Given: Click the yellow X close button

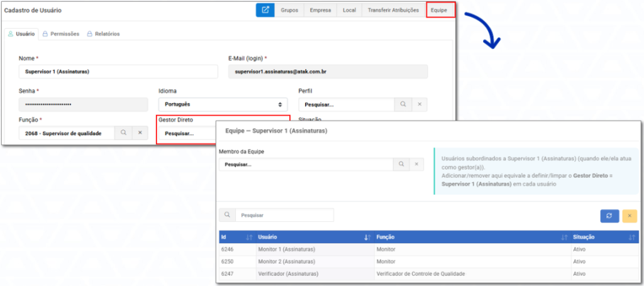Looking at the screenshot, I should pos(630,216).
